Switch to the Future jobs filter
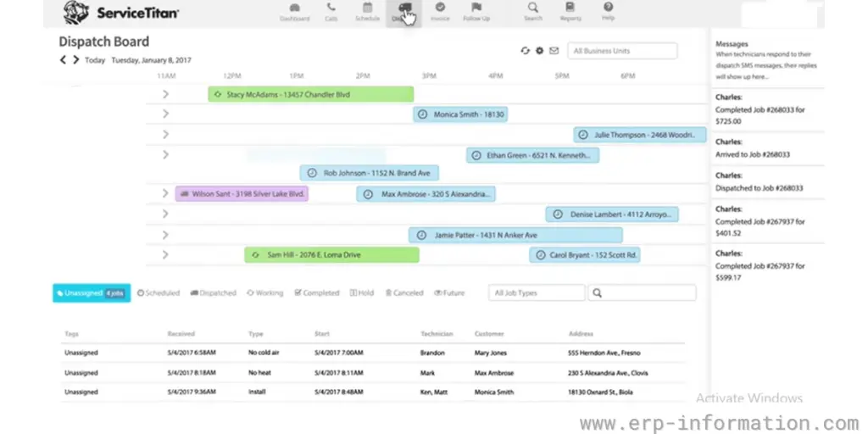Viewport: 868px width, 434px height. click(449, 292)
